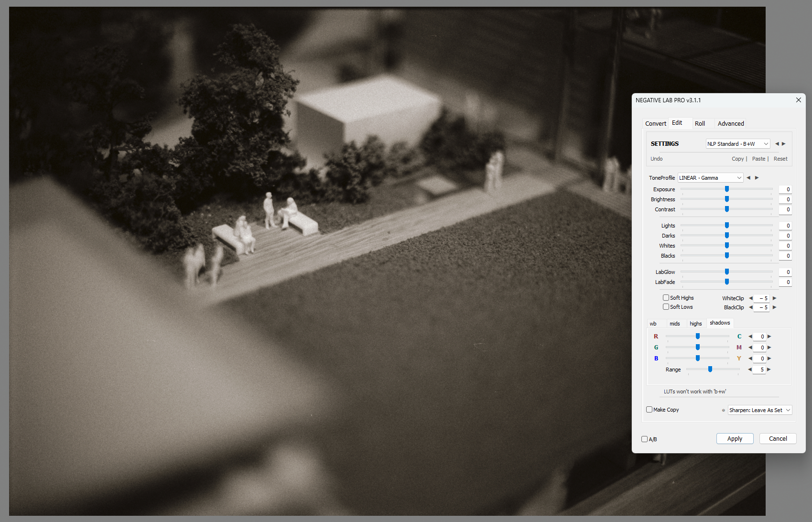Click the Apply button
The image size is (812, 522).
(x=735, y=439)
